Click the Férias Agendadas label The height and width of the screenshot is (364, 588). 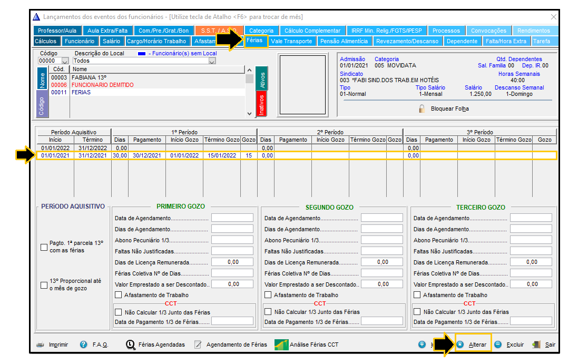162,345
